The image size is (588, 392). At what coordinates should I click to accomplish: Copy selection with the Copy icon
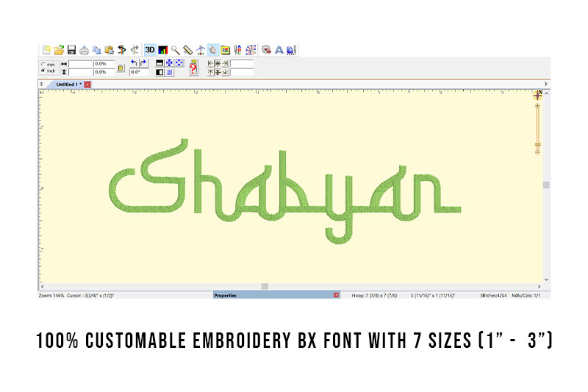point(97,50)
